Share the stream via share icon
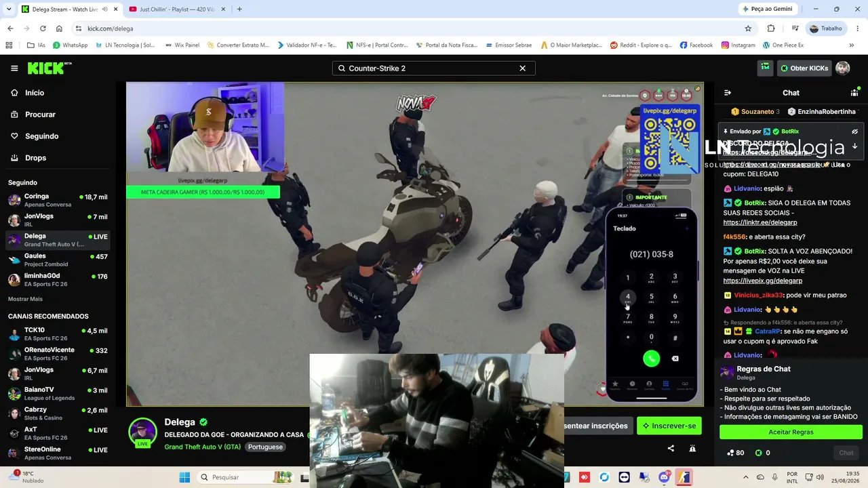868x488 pixels. click(671, 449)
